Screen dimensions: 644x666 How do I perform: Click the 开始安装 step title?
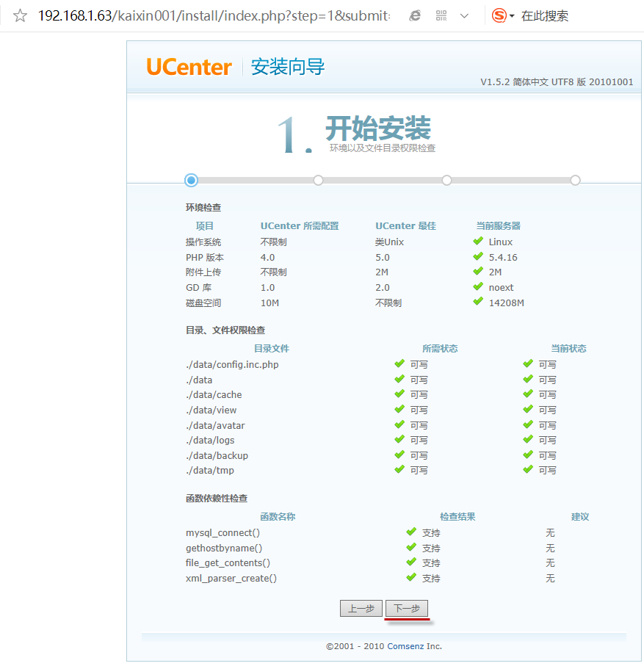coord(378,129)
